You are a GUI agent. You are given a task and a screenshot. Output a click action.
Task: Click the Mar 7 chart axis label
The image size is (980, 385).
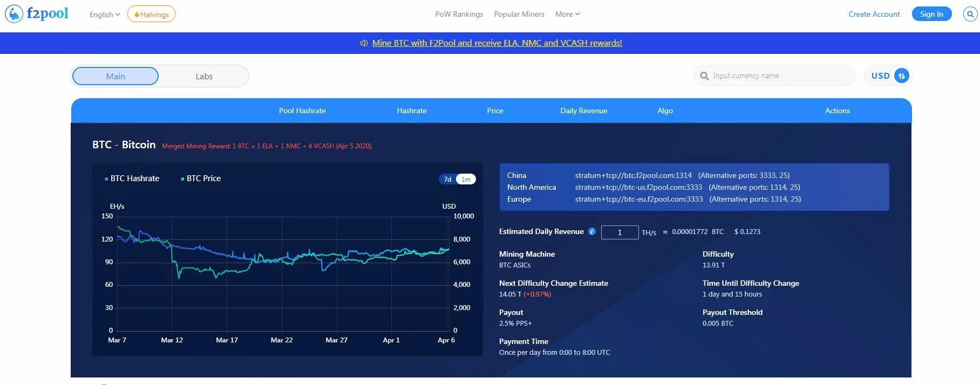point(117,340)
